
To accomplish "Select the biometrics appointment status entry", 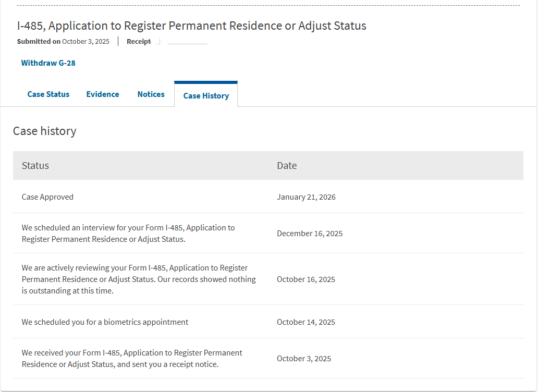I will coord(105,322).
